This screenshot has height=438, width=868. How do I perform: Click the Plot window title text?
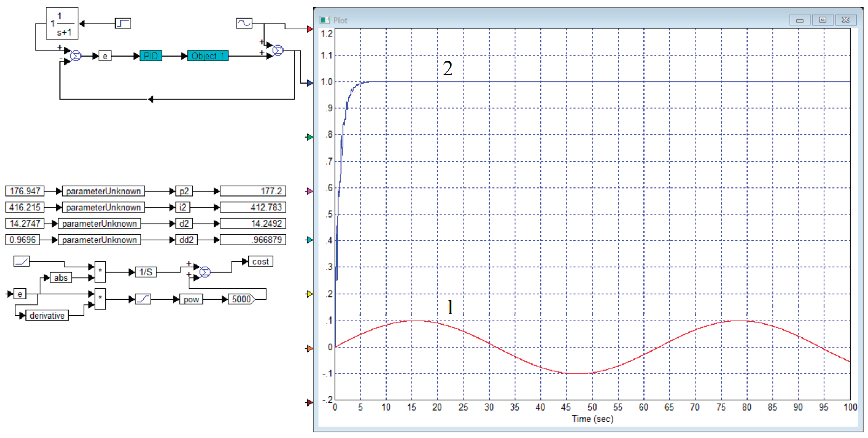(x=340, y=21)
